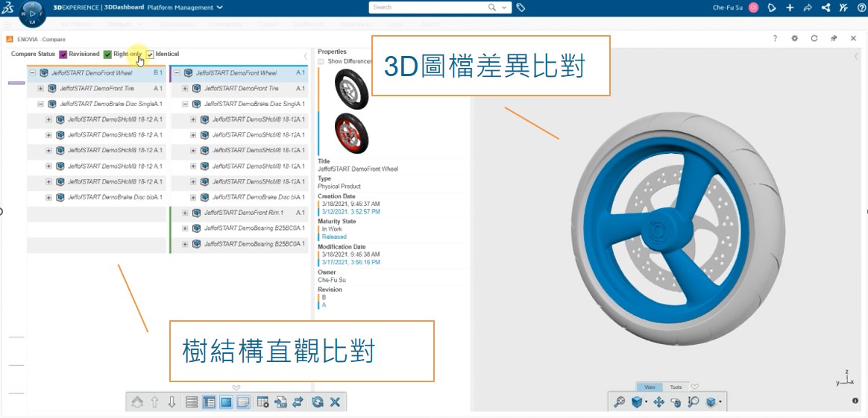
Task: Toggle the properties note panel icon
Action: (x=243, y=402)
